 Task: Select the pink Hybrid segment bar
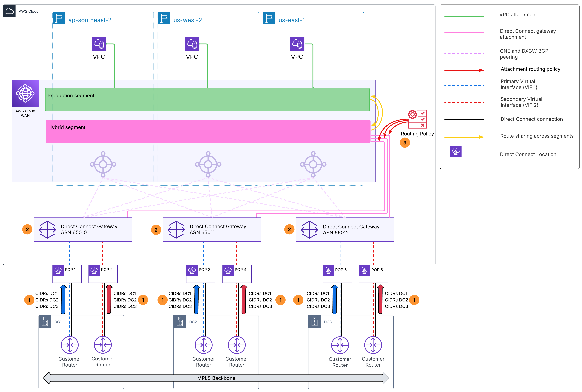point(208,131)
